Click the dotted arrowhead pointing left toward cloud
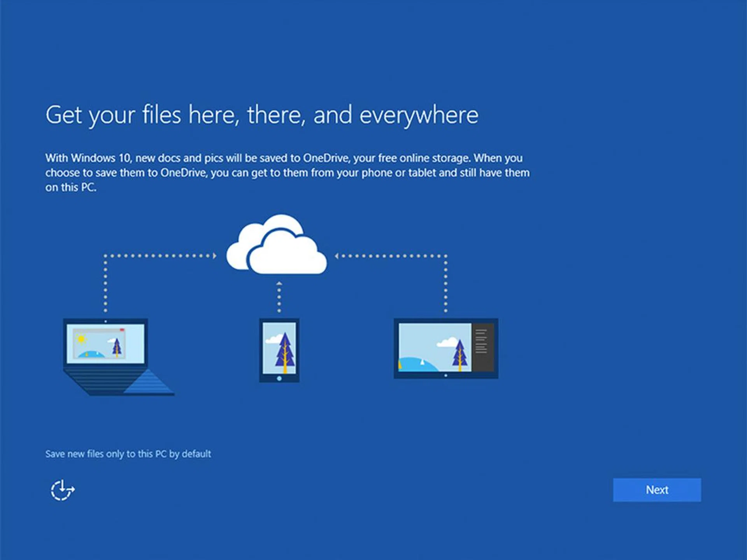 tap(337, 255)
